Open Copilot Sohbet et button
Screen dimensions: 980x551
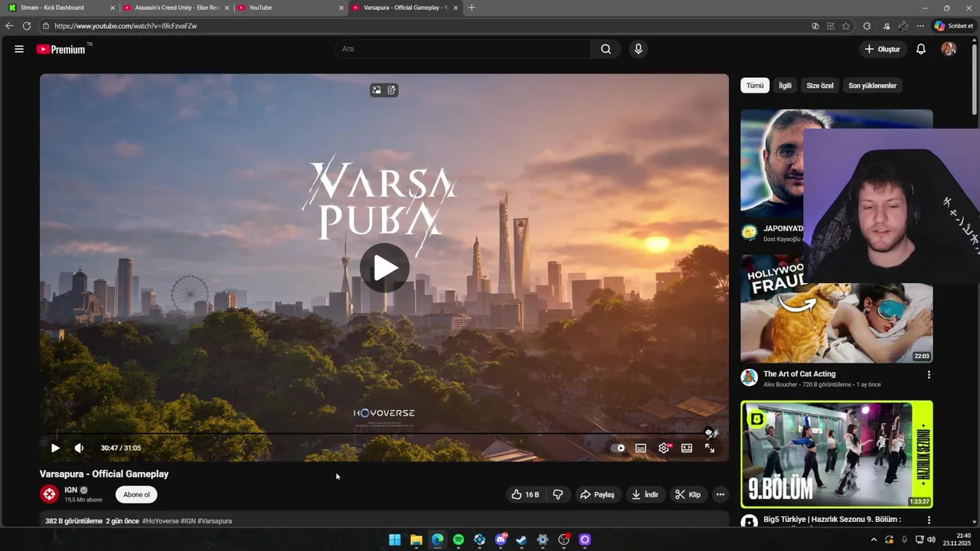954,26
